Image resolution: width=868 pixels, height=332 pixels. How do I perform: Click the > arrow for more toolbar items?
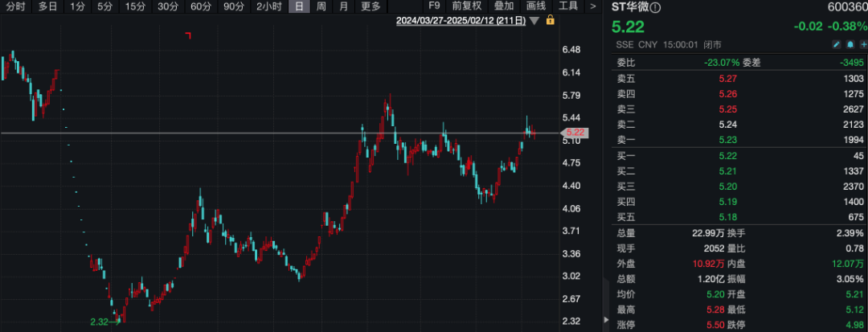tap(593, 6)
